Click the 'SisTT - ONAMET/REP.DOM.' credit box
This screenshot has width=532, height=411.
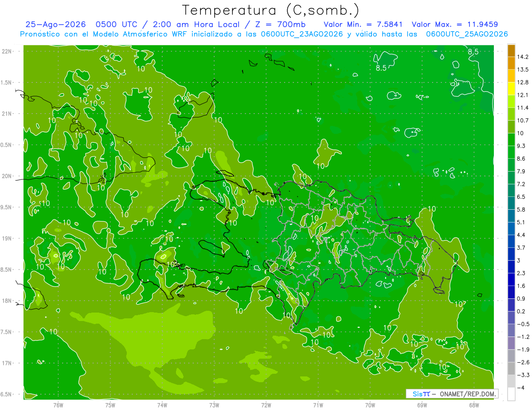coord(452,394)
